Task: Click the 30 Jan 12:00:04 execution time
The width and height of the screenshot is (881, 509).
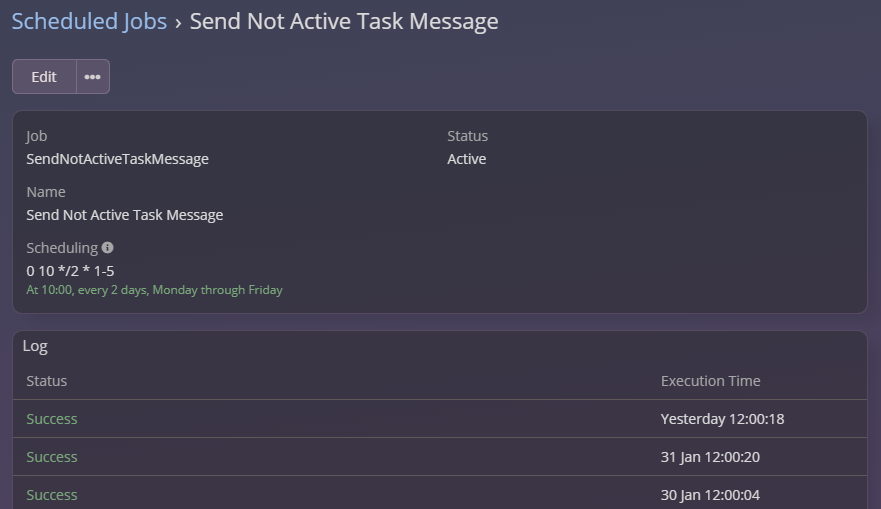Action: pyautogui.click(x=716, y=495)
